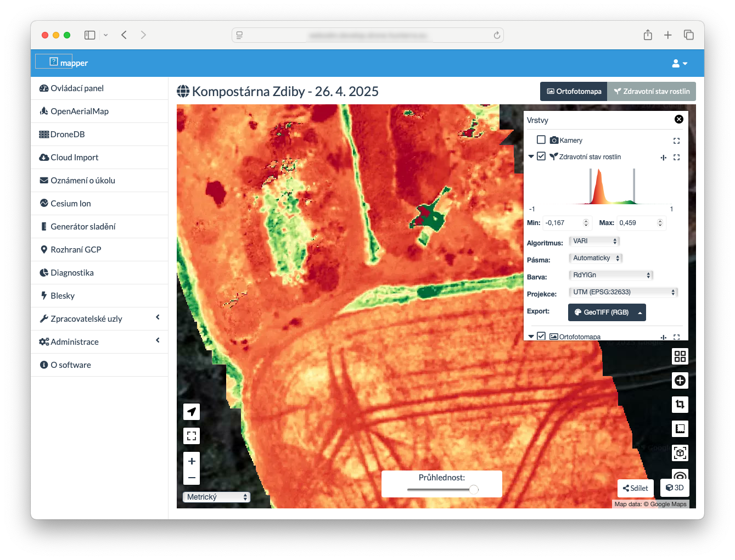This screenshot has width=735, height=560.
Task: Zoom in on the map
Action: [x=192, y=461]
